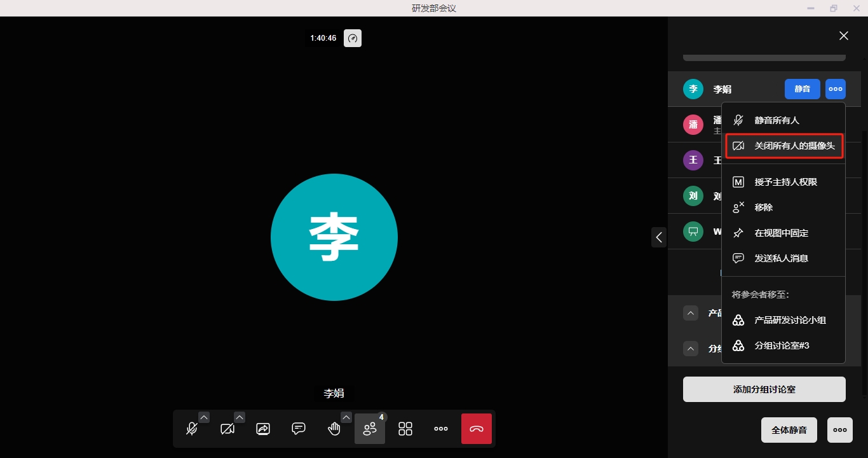Viewport: 868px width, 458px height.
Task: Open the participants list icon
Action: coord(370,429)
